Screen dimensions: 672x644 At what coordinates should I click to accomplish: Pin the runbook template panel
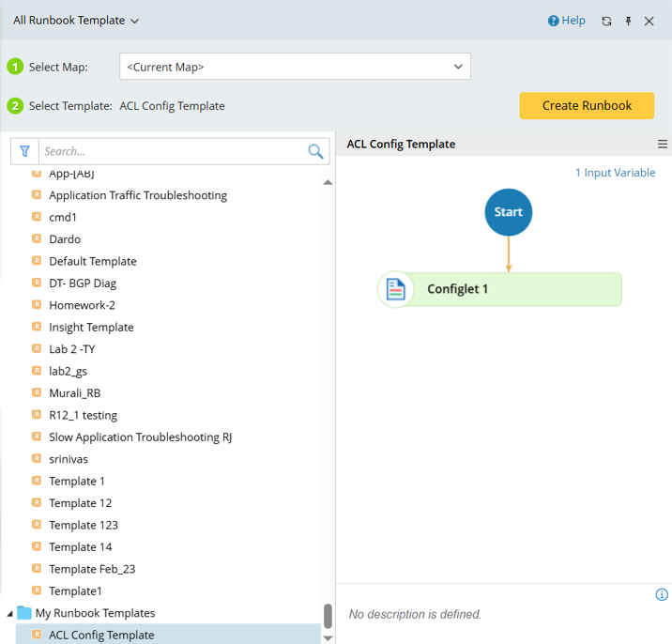tap(628, 21)
